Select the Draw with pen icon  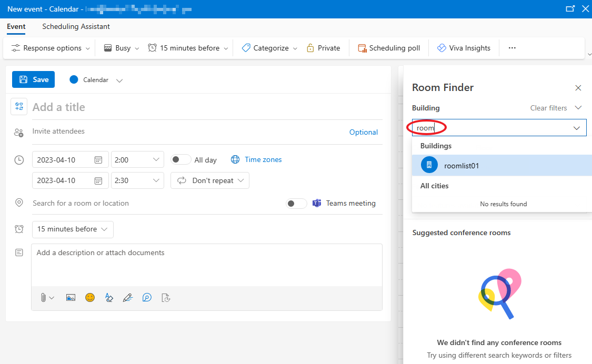(x=128, y=297)
